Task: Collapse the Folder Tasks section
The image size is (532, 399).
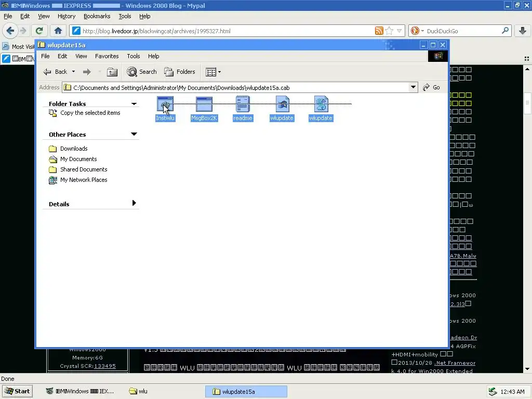Action: (134, 104)
